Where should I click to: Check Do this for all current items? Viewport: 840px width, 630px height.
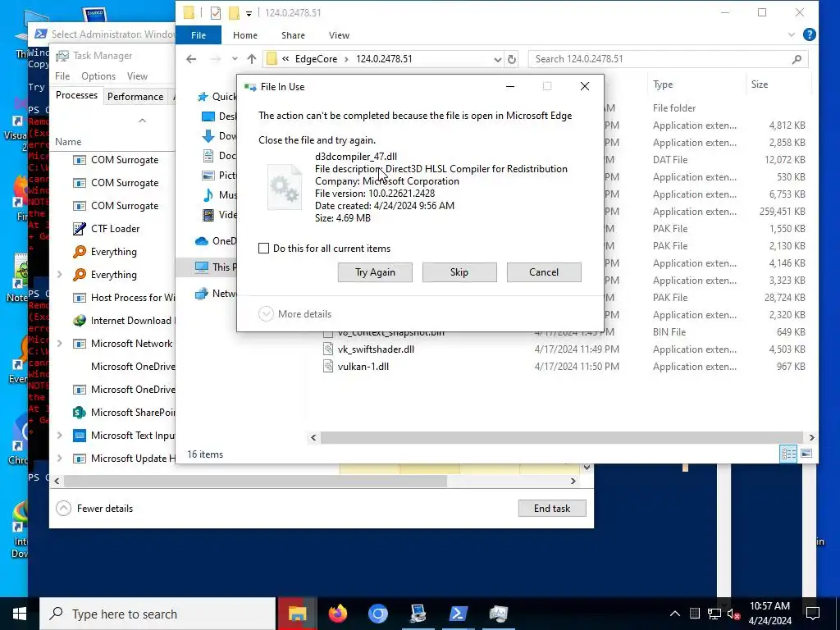pos(263,248)
